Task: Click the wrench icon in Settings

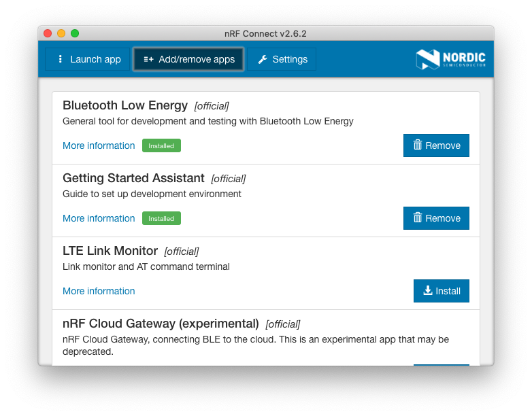Action: [263, 59]
